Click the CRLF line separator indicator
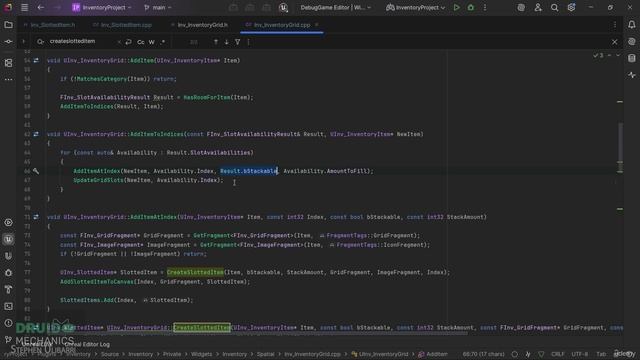This screenshot has width=640, height=360. (558, 354)
